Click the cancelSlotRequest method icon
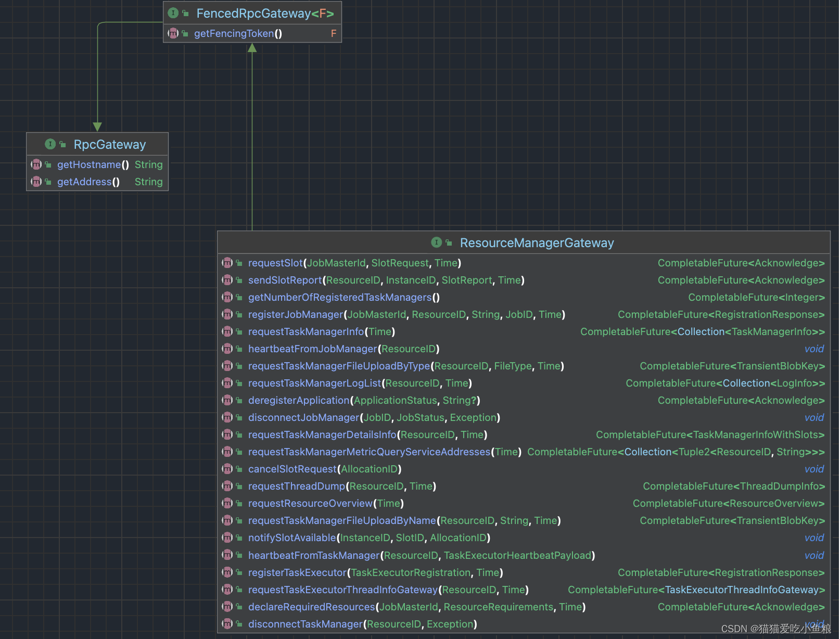Image resolution: width=840 pixels, height=639 pixels. (227, 469)
